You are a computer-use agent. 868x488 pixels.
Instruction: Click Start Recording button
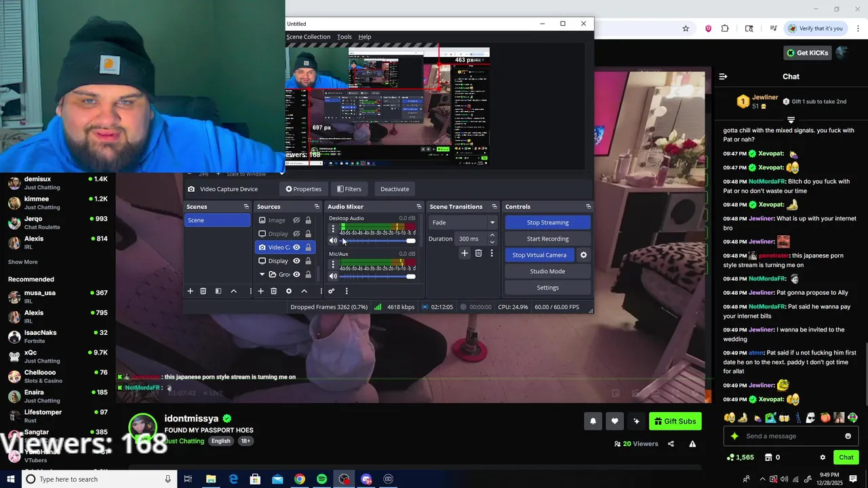tap(548, 239)
